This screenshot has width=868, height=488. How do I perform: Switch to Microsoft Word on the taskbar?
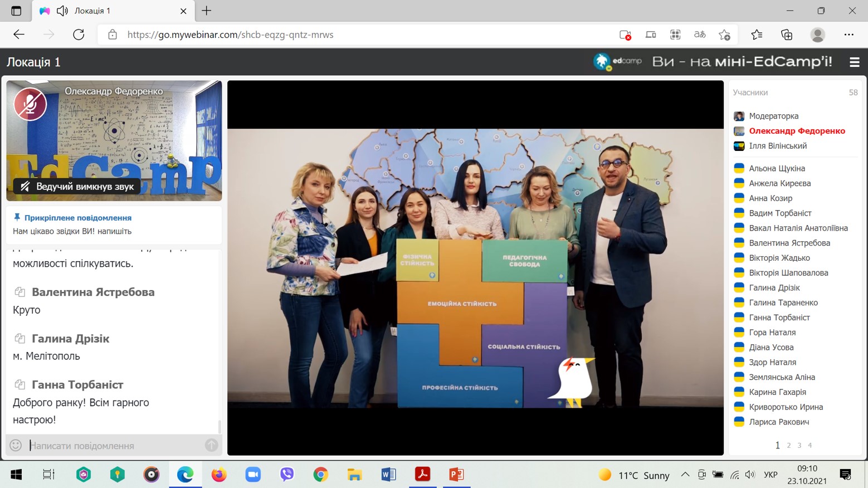pyautogui.click(x=388, y=475)
